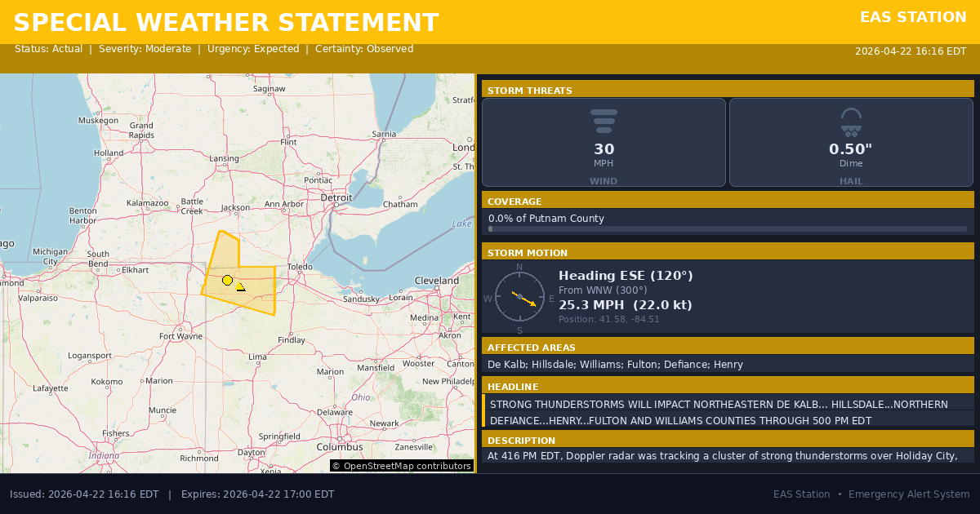Click the Putnam County coverage progress bar
This screenshot has height=514, width=980.
point(728,229)
